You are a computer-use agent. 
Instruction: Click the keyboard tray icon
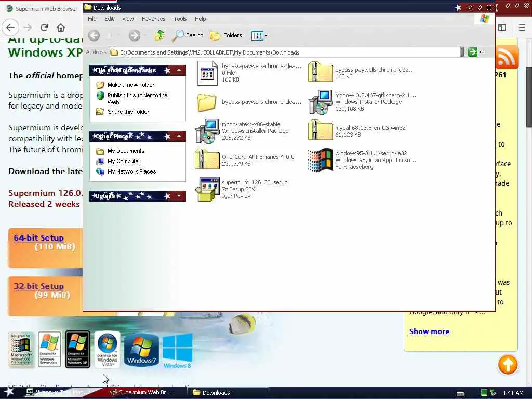pos(460,393)
